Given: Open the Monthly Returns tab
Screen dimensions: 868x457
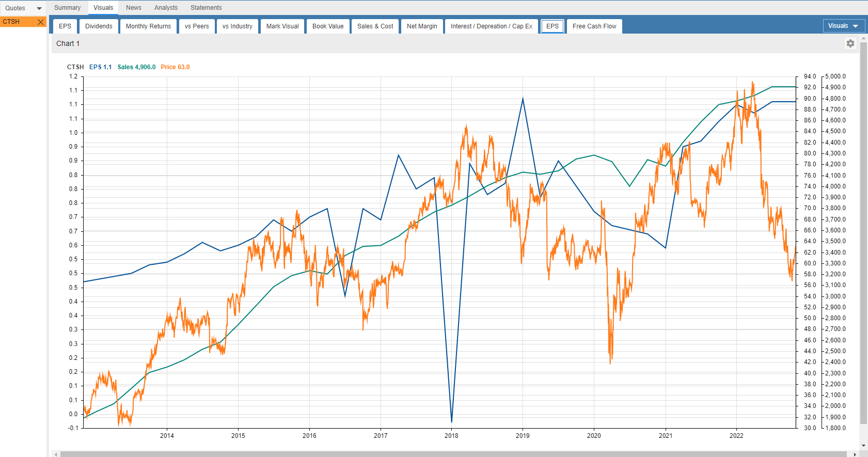Looking at the screenshot, I should pyautogui.click(x=148, y=26).
